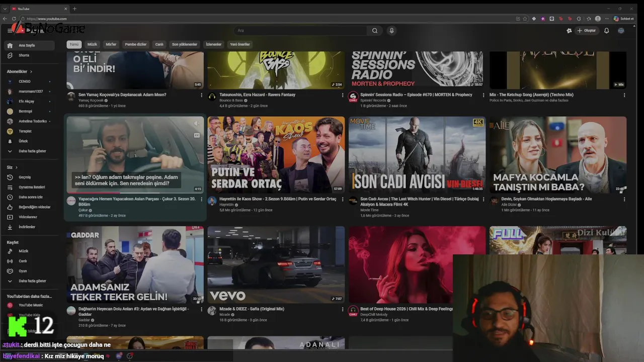Open Daha sonra izle list

30,197
